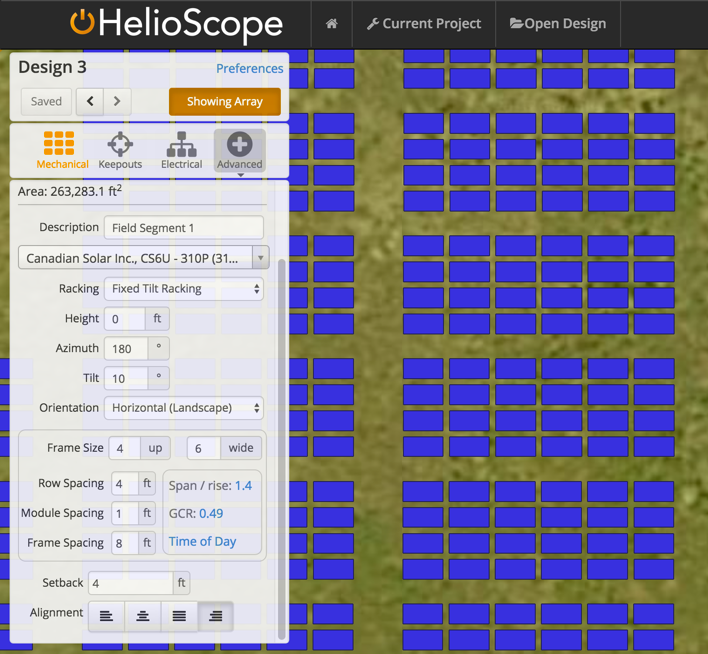Screen dimensions: 708x654
Task: Click the Row Spacing field
Action: point(125,484)
